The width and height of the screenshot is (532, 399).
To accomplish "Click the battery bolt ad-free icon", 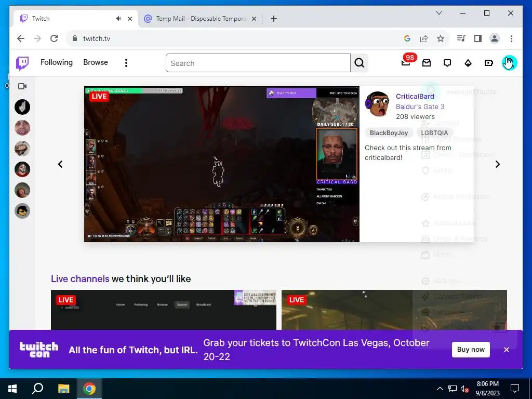I will (488, 63).
